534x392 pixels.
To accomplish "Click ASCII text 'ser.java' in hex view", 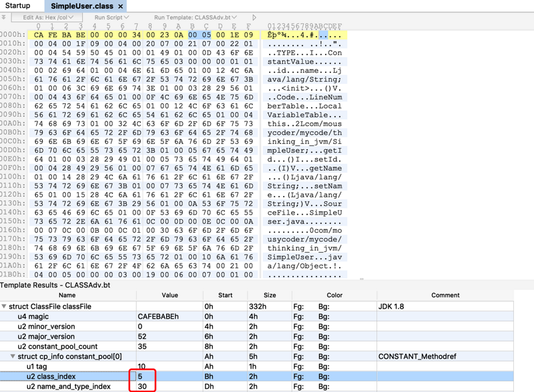I will pos(286,221).
